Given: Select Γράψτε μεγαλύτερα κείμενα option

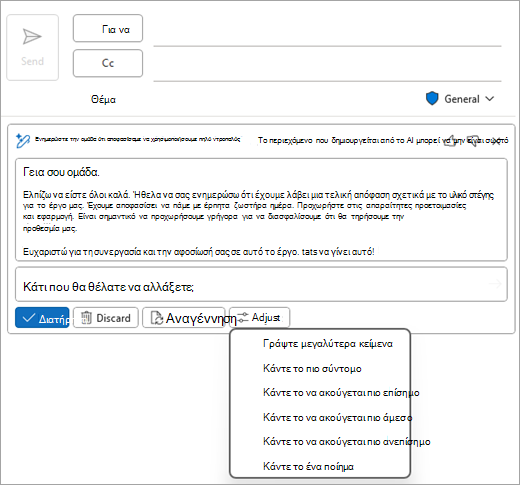Looking at the screenshot, I should coord(328,344).
